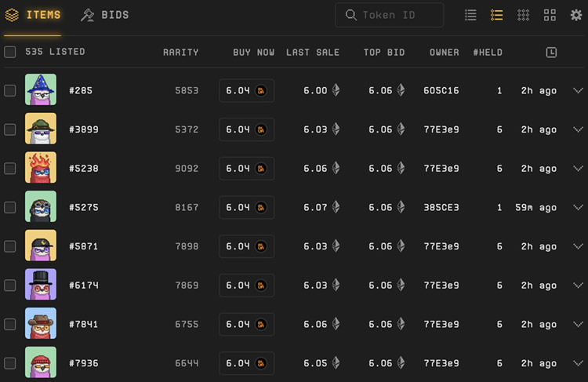Image resolution: width=588 pixels, height=382 pixels.
Task: Expand details for item #6174
Action: (x=578, y=286)
